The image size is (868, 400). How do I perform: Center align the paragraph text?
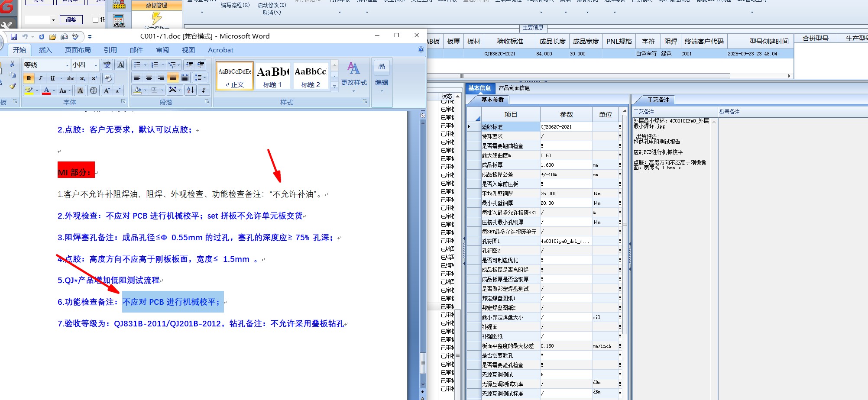(x=149, y=77)
